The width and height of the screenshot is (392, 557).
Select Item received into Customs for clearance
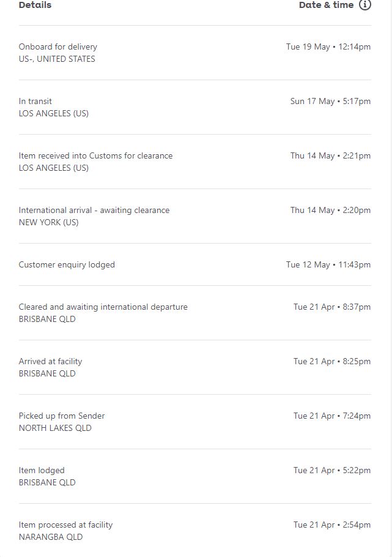95,155
